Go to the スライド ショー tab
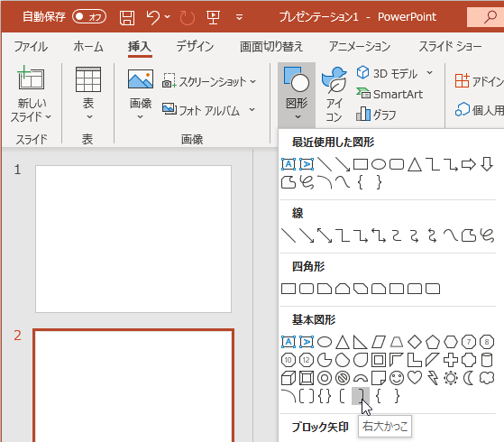The width and height of the screenshot is (504, 442). click(450, 47)
